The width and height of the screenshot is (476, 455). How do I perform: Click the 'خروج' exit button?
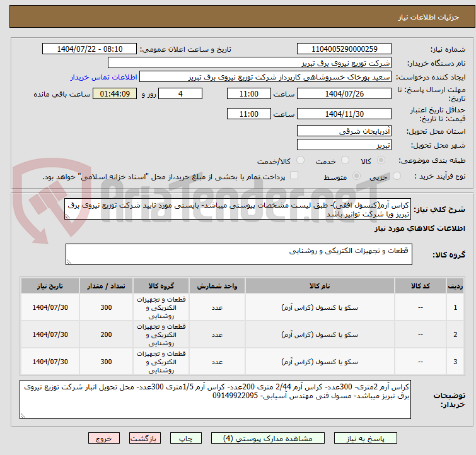[104, 438]
